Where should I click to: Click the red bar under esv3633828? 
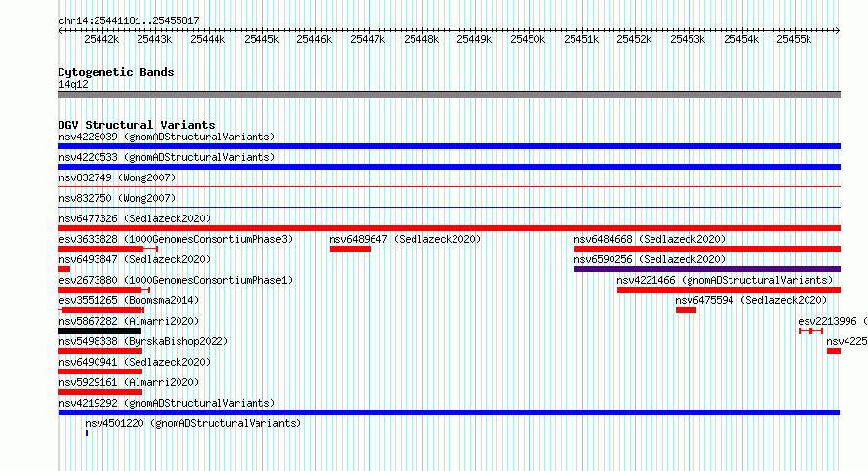[x=107, y=249]
